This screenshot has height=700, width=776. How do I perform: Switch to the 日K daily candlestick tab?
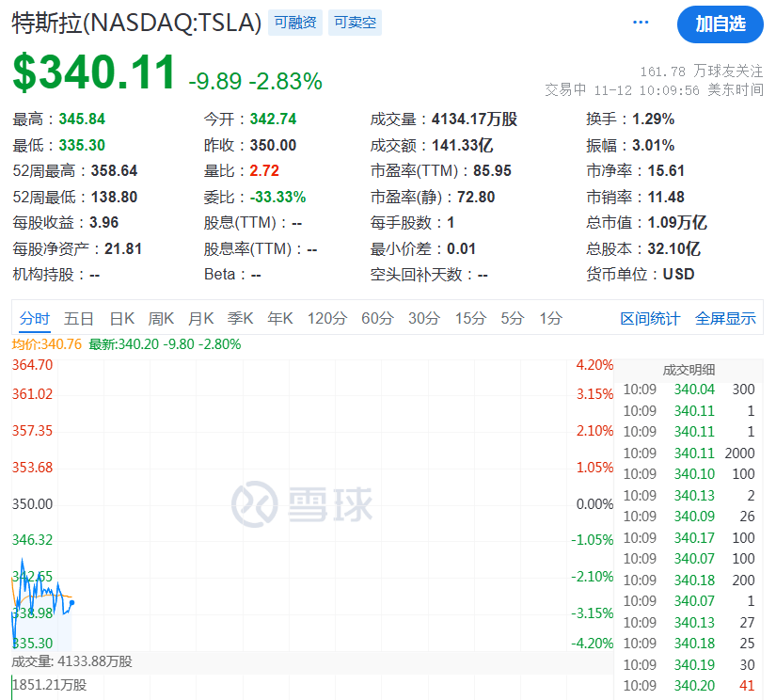[122, 318]
